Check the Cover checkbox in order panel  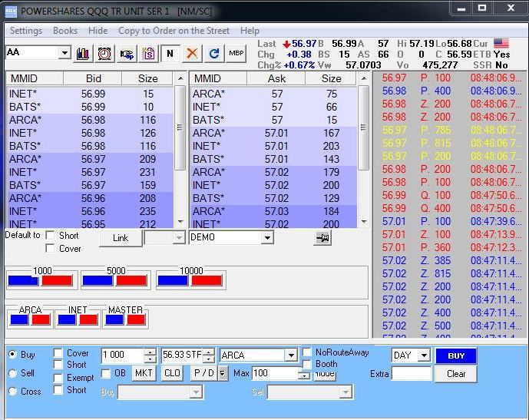click(58, 353)
